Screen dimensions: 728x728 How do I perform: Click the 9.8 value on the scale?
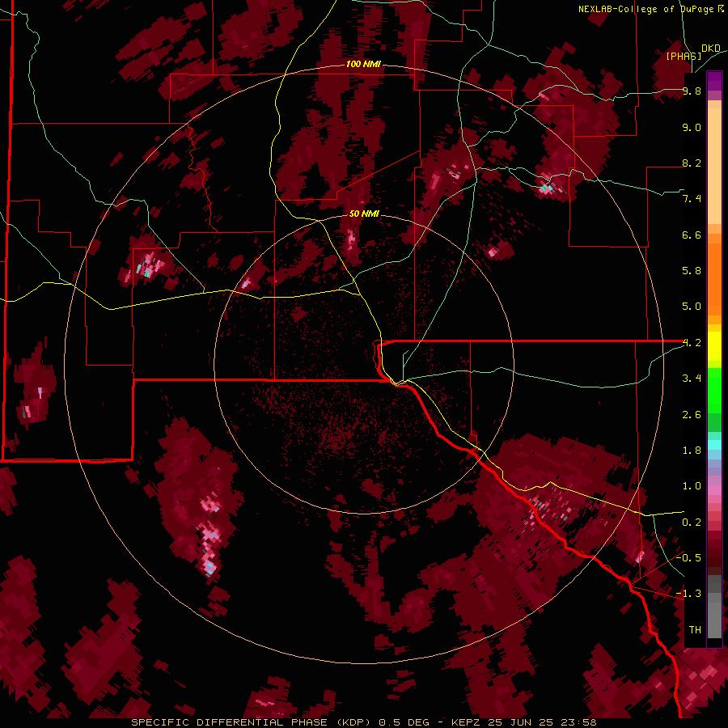coord(692,91)
